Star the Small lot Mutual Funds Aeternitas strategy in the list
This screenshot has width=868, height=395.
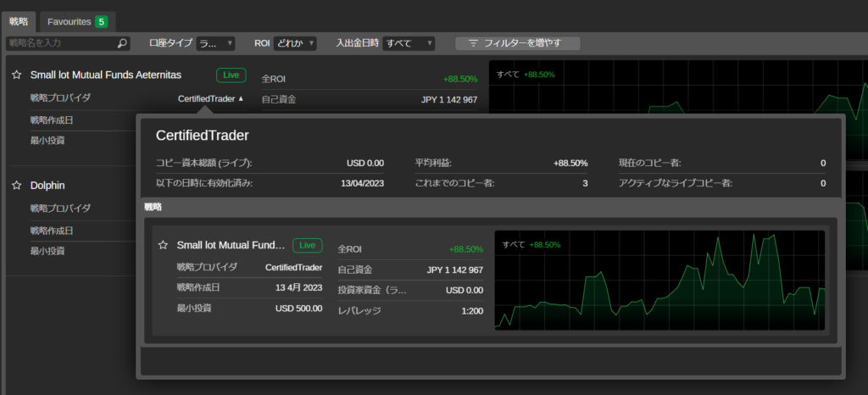point(16,75)
